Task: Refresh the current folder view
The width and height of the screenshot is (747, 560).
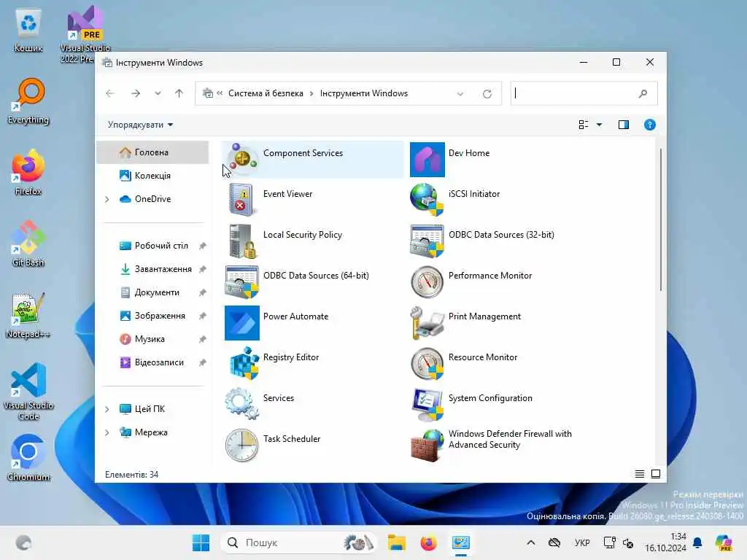Action: [x=487, y=94]
